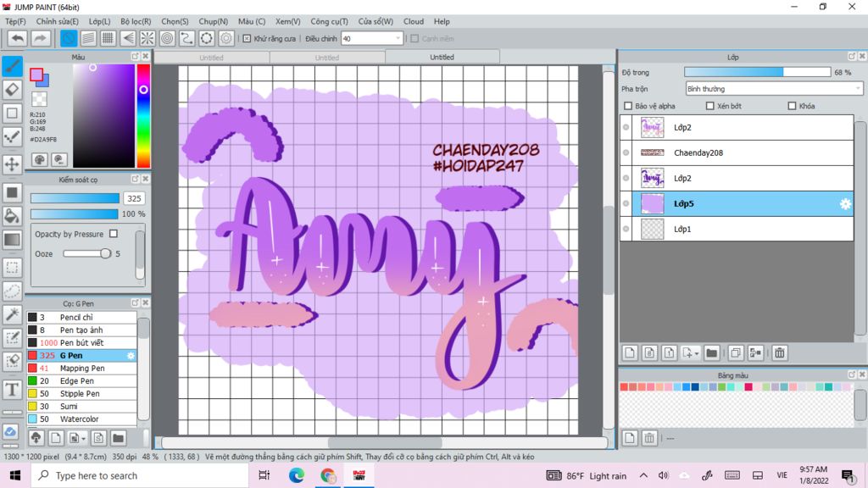Enable the concentric circle snap guide
The width and height of the screenshot is (868, 488).
pos(167,38)
